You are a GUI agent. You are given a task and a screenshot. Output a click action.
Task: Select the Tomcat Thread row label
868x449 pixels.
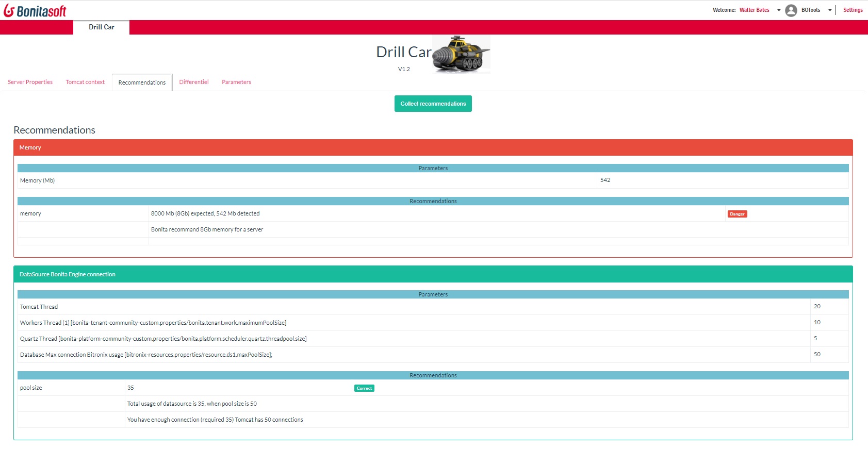[39, 307]
